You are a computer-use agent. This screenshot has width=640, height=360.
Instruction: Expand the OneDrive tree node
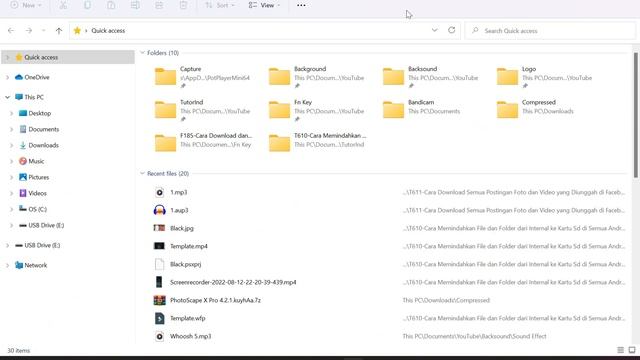click(7, 77)
